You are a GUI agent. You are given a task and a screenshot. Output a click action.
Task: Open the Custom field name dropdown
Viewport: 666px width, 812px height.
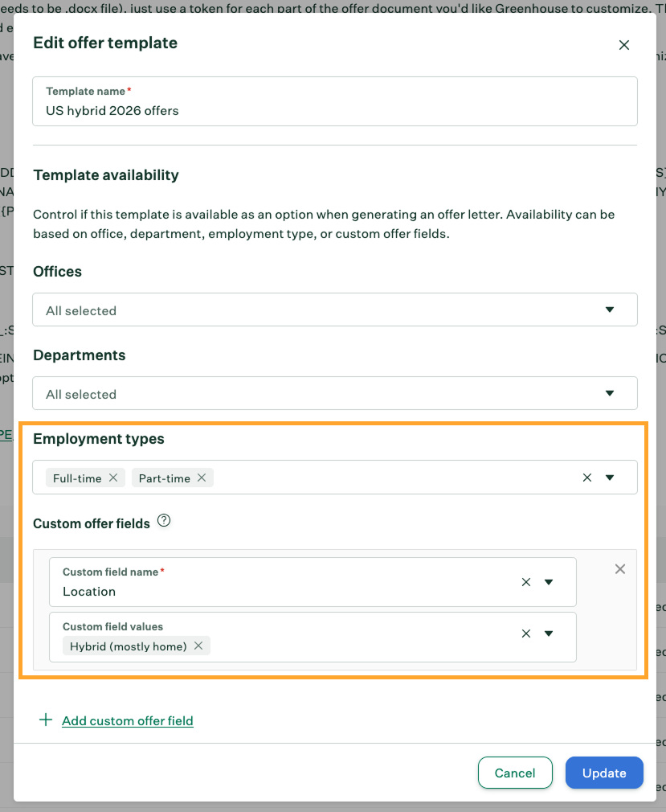[550, 582]
